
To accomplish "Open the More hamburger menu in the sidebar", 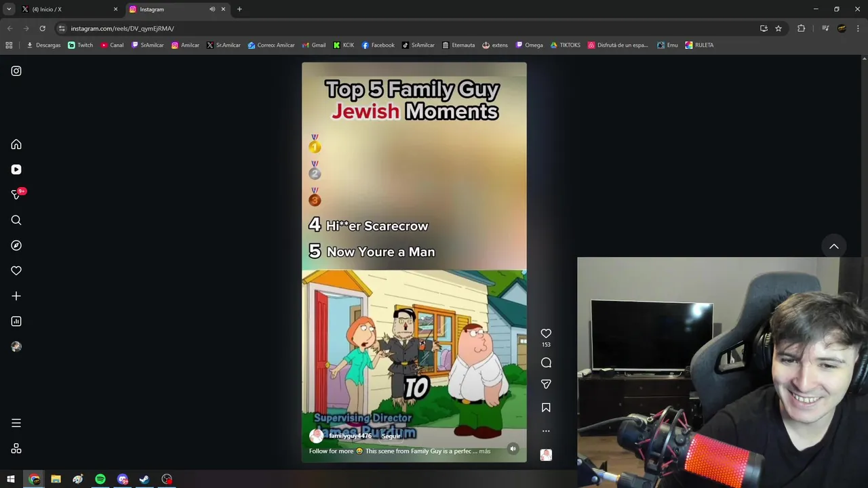I will (16, 423).
